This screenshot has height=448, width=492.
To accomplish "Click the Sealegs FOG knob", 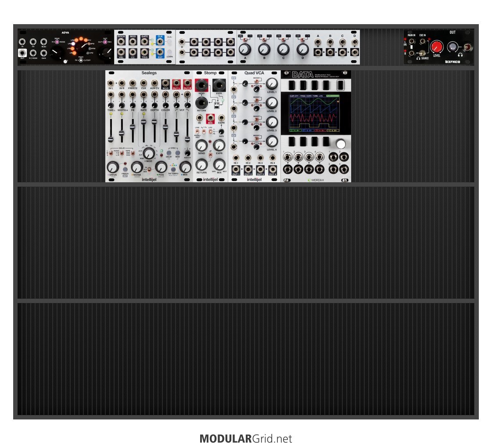I will pos(161,167).
